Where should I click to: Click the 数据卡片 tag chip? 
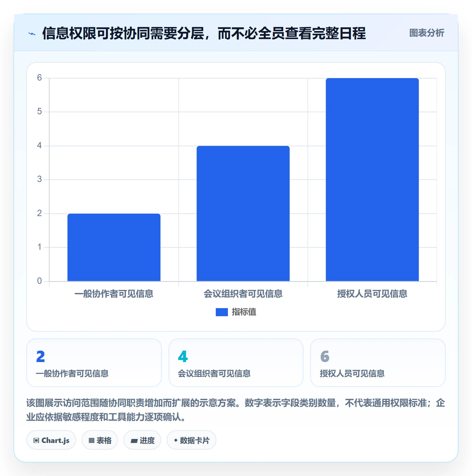tap(191, 440)
